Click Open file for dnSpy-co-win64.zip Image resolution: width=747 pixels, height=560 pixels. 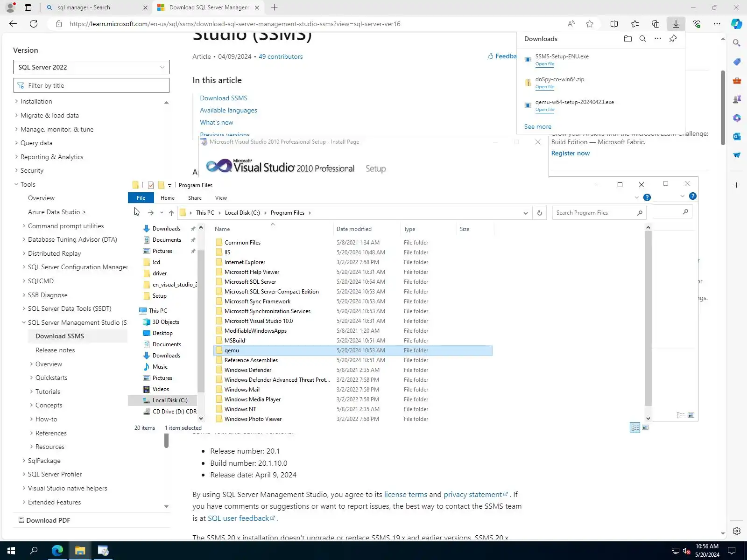tap(545, 87)
